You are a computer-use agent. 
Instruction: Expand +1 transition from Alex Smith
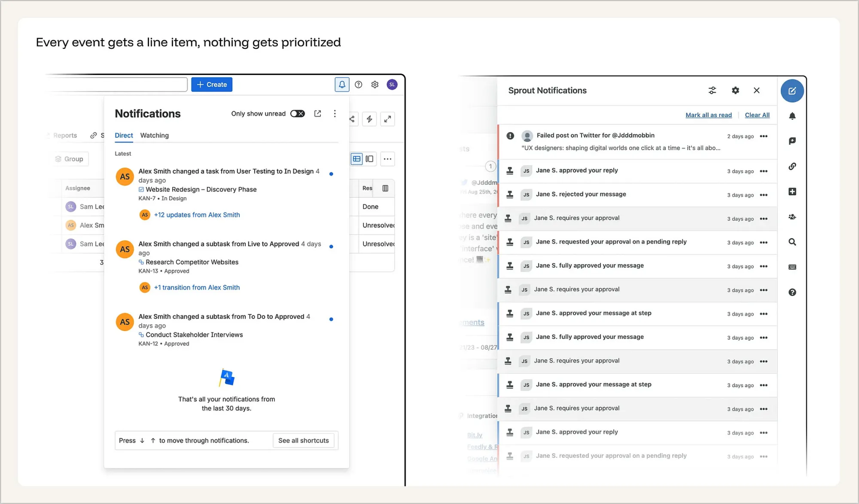197,288
